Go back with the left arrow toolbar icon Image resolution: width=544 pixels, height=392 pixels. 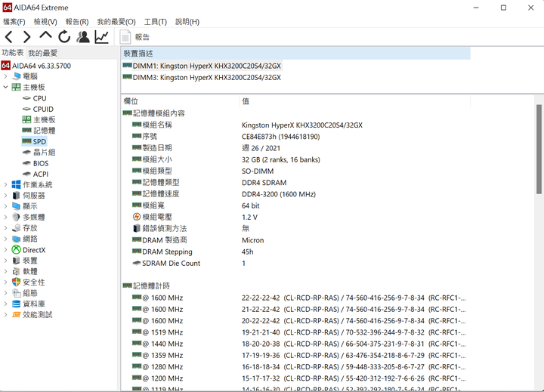tap(8, 37)
